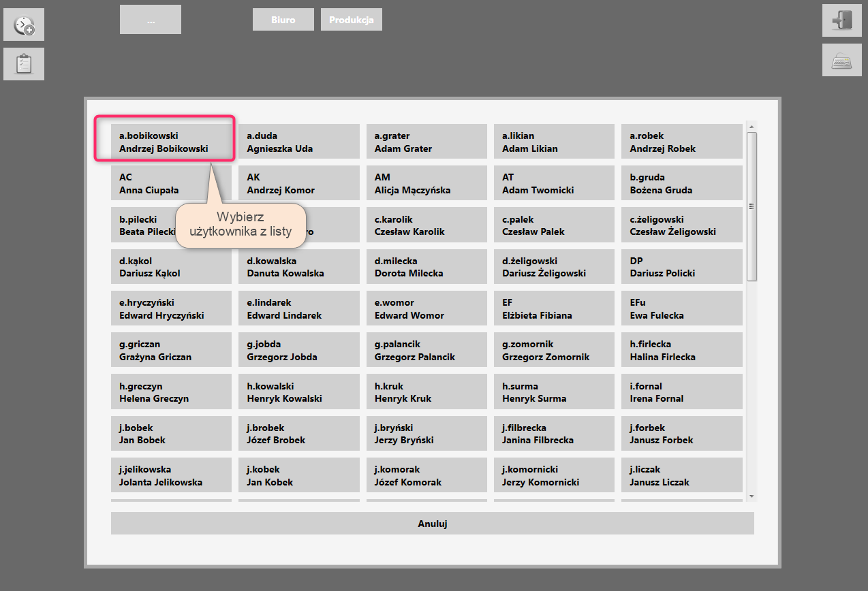This screenshot has width=868, height=591.
Task: Choose user Agnieszka Uda
Action: pyautogui.click(x=298, y=142)
